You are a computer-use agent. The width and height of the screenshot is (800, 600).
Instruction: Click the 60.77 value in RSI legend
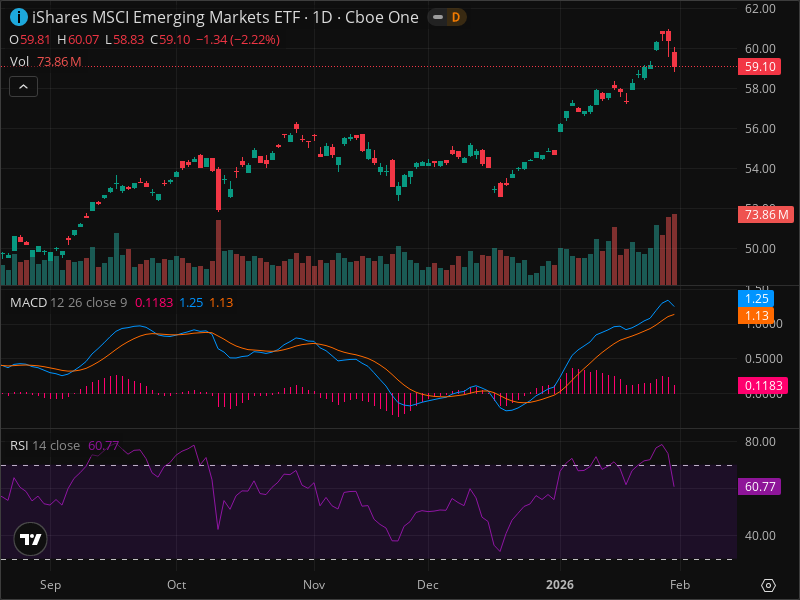tap(104, 445)
